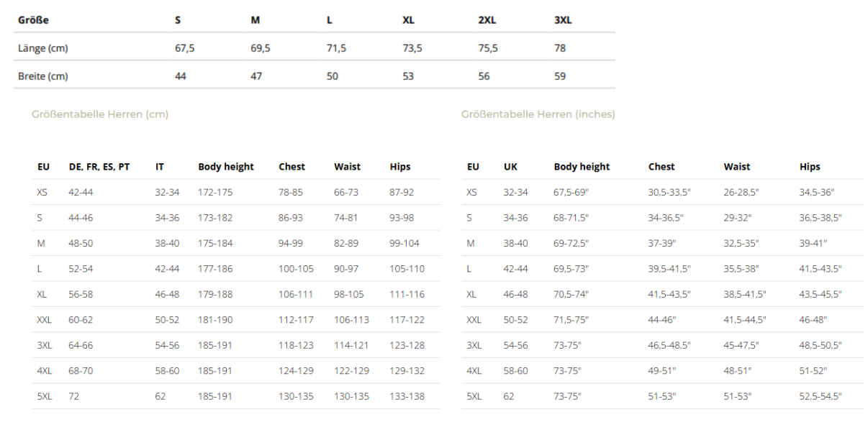
Task: Click the "Größe" header in top table
Action: coord(33,20)
